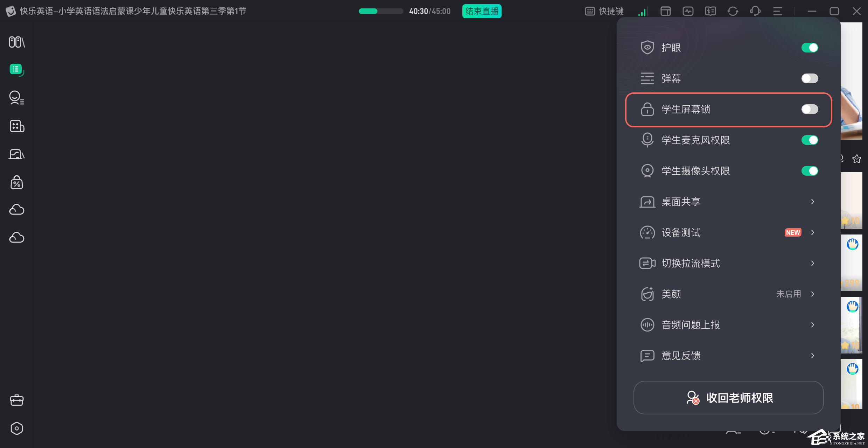
Task: Click the webcam icon beside 学生摄像头权限
Action: click(x=647, y=171)
